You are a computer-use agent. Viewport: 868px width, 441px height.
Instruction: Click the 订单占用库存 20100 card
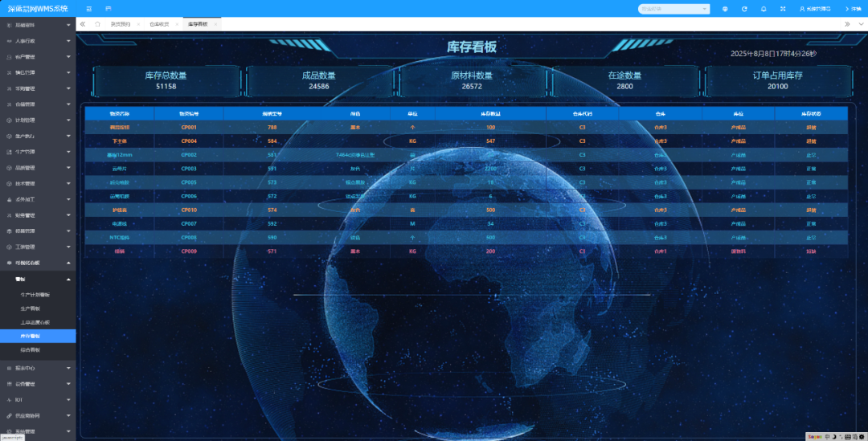click(777, 81)
